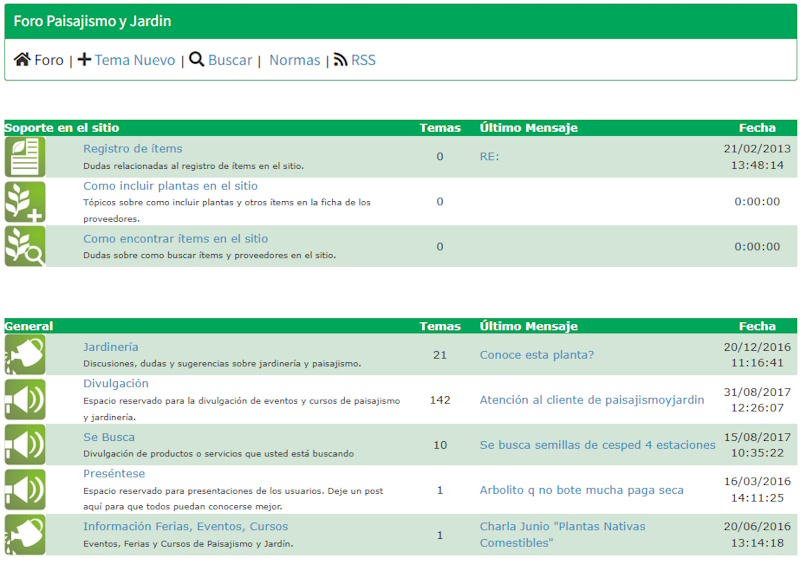Click the topic count 142 for Divulgación
This screenshot has height=571, width=800.
click(440, 400)
